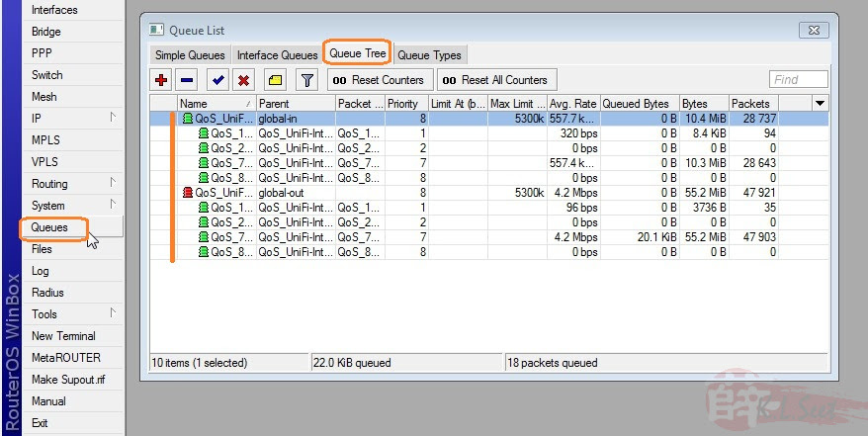Viewport: 868px width, 436px height.
Task: Add a comment using the yellow note icon
Action: coord(275,80)
